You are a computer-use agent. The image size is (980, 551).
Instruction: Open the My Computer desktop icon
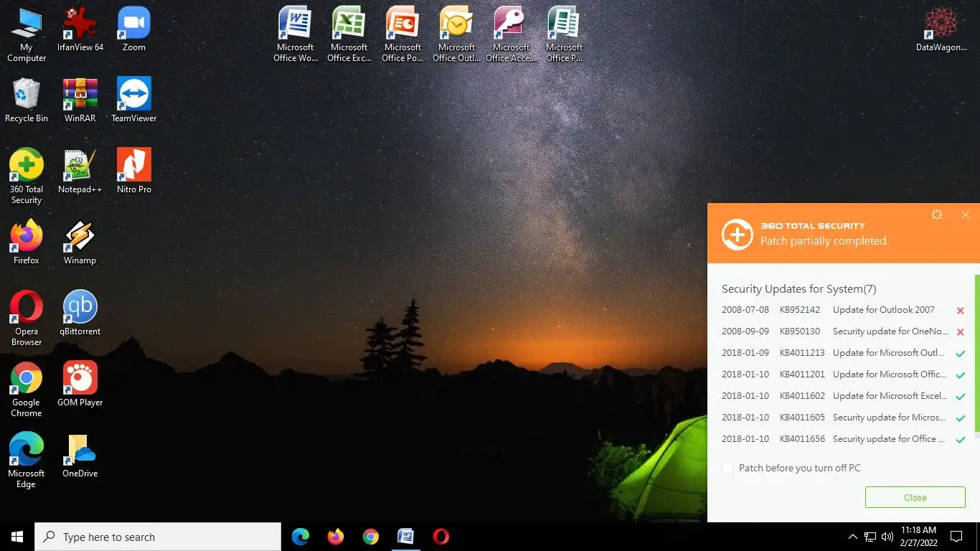pyautogui.click(x=27, y=34)
